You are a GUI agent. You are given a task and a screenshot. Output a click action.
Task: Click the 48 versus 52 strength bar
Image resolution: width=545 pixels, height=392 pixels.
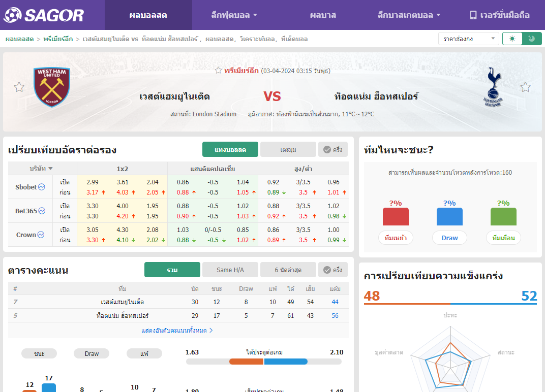coord(450,304)
